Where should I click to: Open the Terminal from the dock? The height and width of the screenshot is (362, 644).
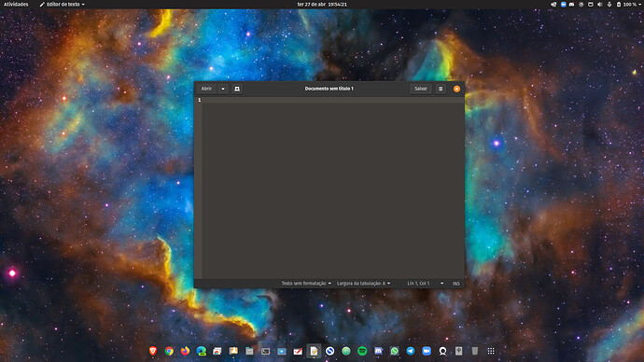(265, 351)
